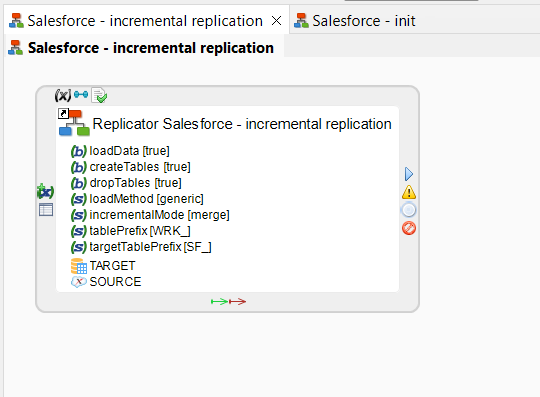This screenshot has height=397, width=540.
Task: Click the red prohibited circle icon
Action: pos(409,228)
